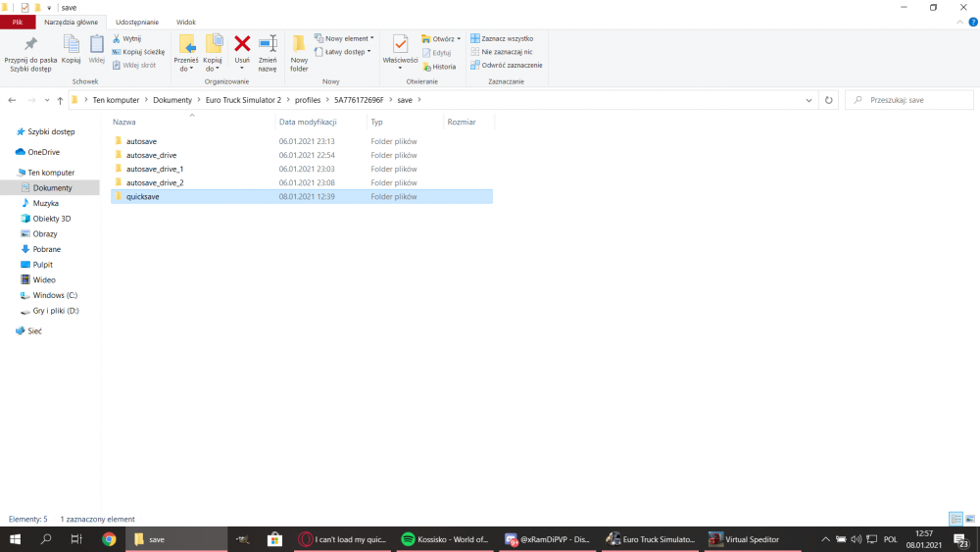980x552 pixels.
Task: Create a folder with Nowy folder icon
Action: point(299,45)
